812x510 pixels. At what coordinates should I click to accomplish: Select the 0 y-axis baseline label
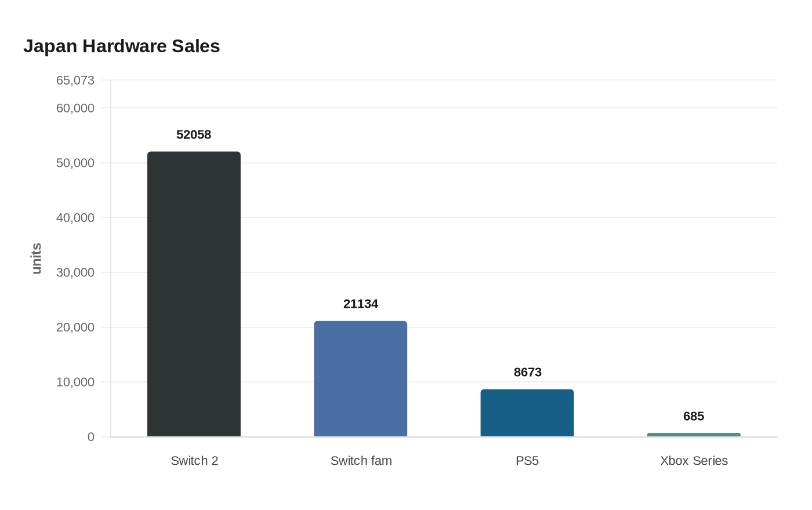pos(90,437)
